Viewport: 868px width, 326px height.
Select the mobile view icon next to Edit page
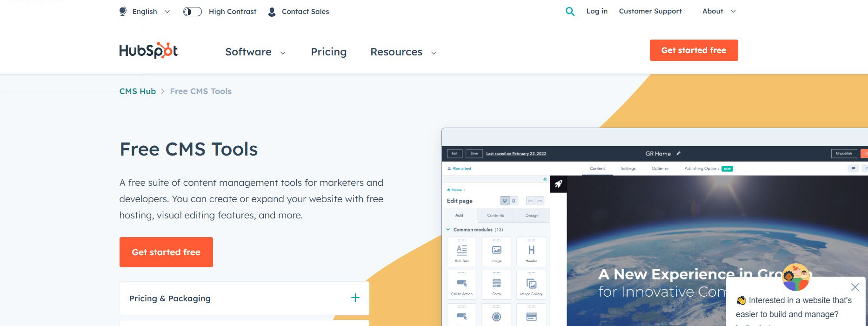[x=514, y=201]
